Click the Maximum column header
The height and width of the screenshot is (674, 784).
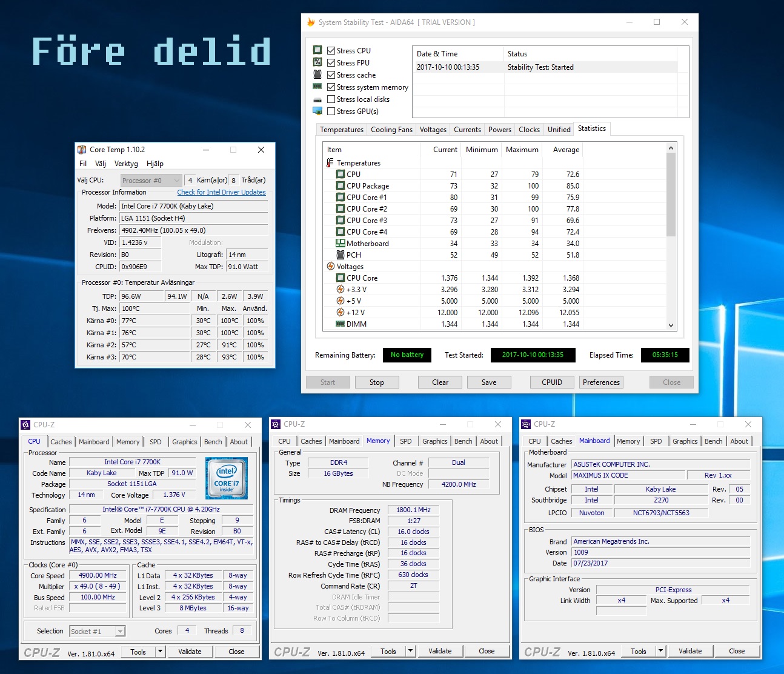pyautogui.click(x=522, y=150)
